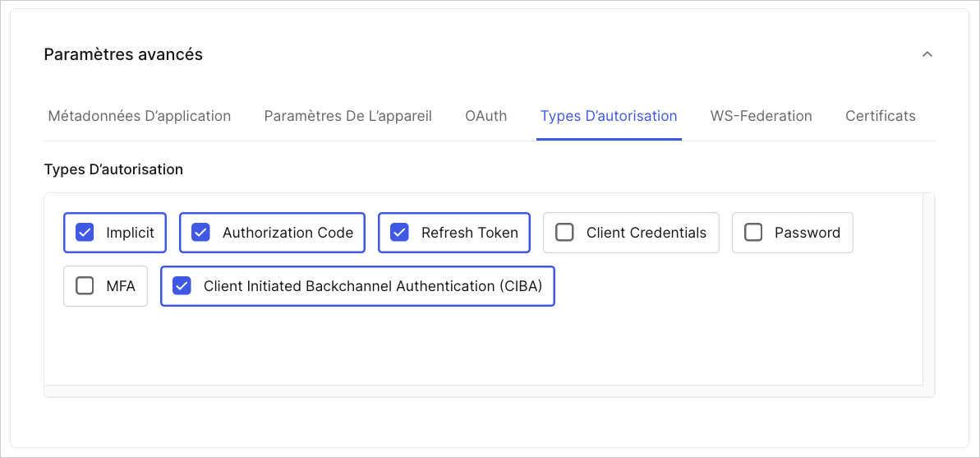Enable the MFA checkbox
The width and height of the screenshot is (980, 458).
pos(85,286)
